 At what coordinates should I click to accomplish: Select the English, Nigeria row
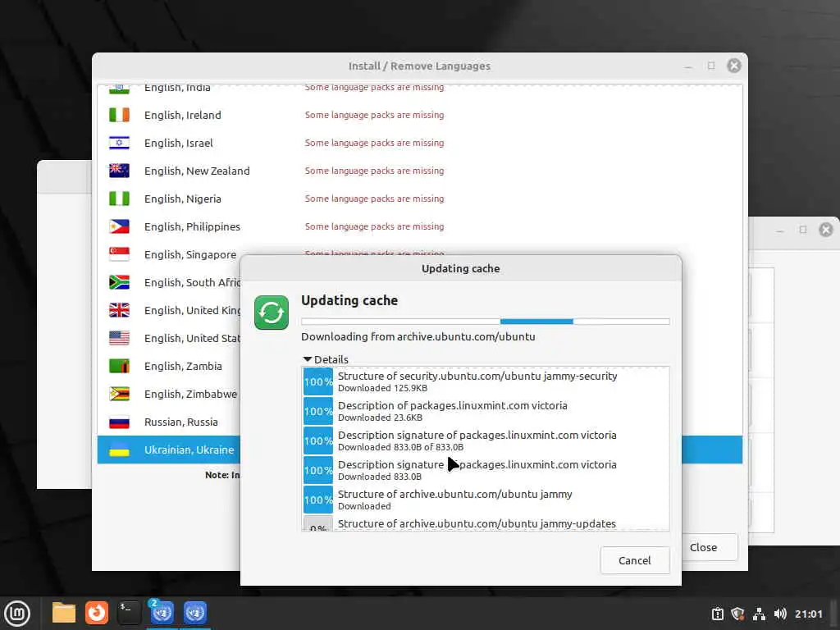pos(420,199)
